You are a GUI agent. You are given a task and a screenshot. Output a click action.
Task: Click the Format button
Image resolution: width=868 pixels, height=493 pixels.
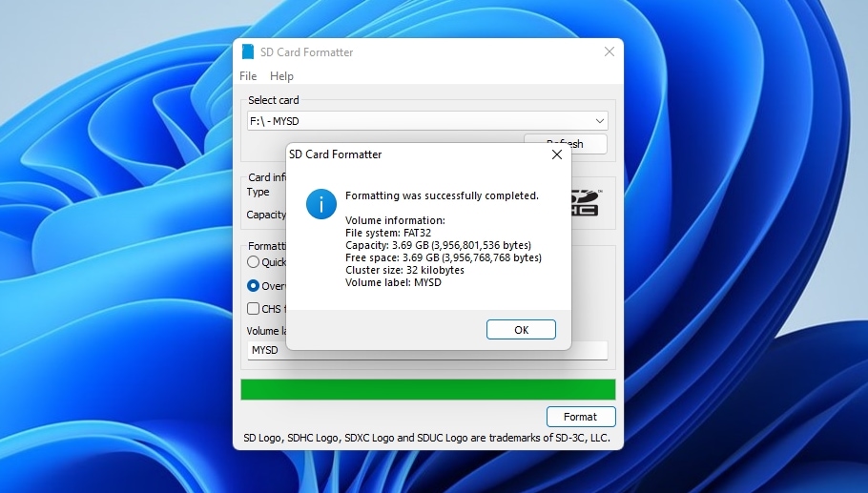click(581, 417)
